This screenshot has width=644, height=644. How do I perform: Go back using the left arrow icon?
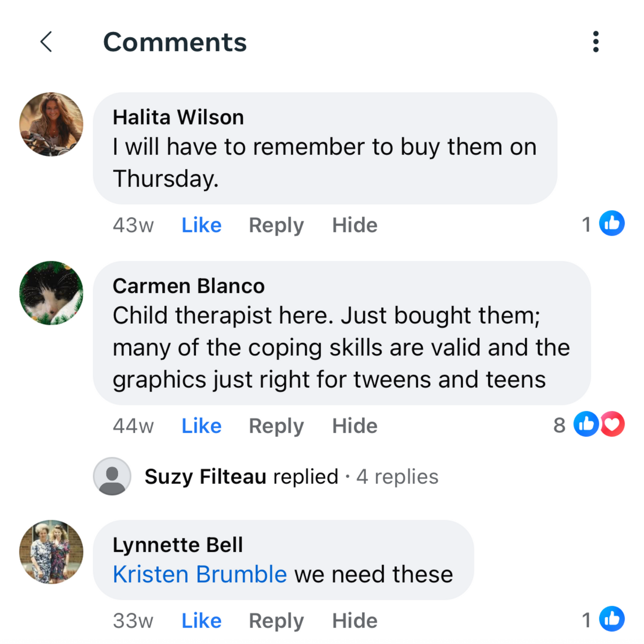46,42
